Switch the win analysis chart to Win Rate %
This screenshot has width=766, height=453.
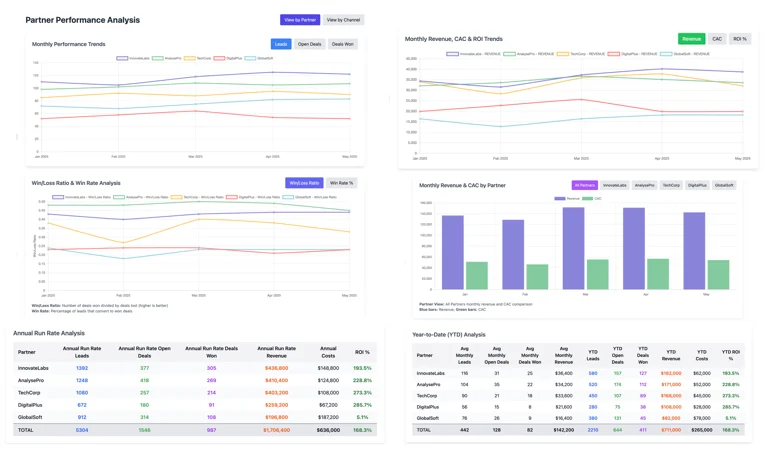[x=341, y=183]
